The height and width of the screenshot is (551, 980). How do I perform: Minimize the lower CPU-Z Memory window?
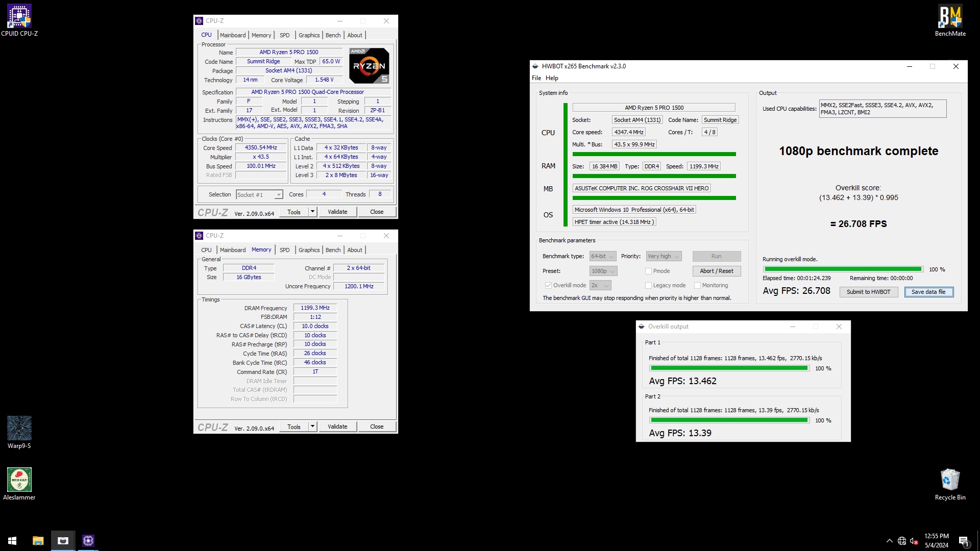coord(340,236)
